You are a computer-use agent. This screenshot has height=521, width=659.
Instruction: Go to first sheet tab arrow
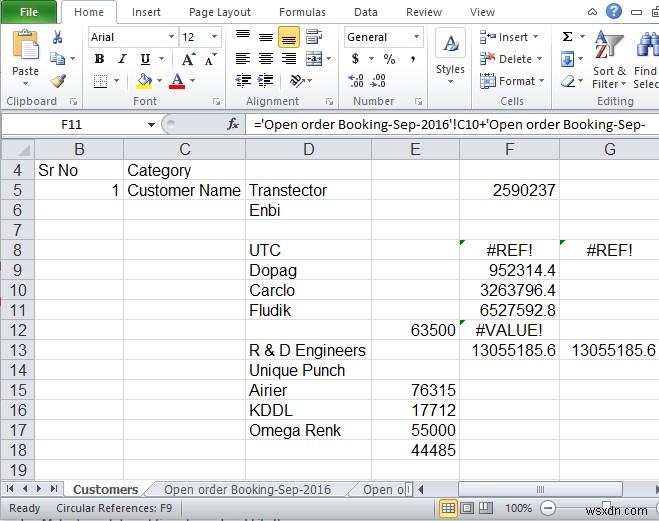point(10,489)
